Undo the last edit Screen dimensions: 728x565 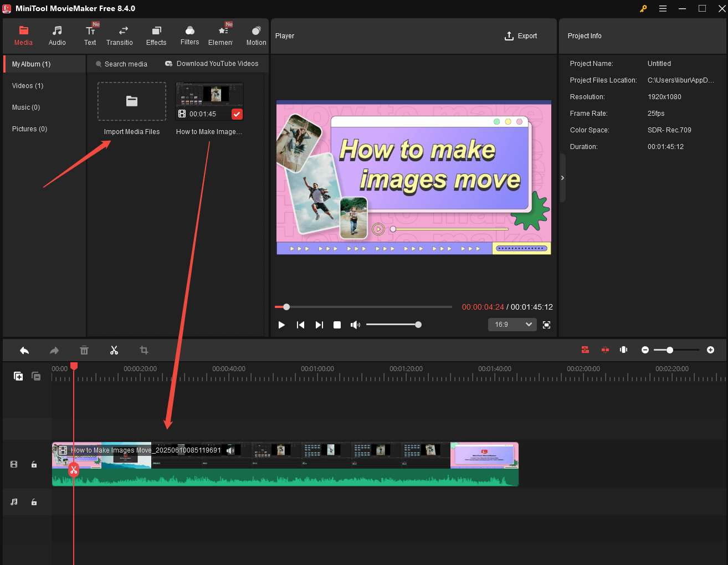pos(24,350)
